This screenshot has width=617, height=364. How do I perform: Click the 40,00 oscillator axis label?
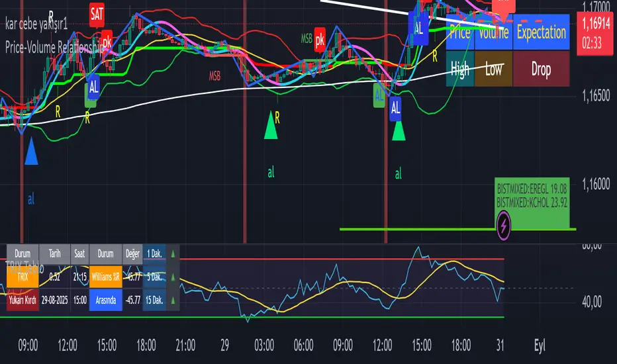[592, 302]
